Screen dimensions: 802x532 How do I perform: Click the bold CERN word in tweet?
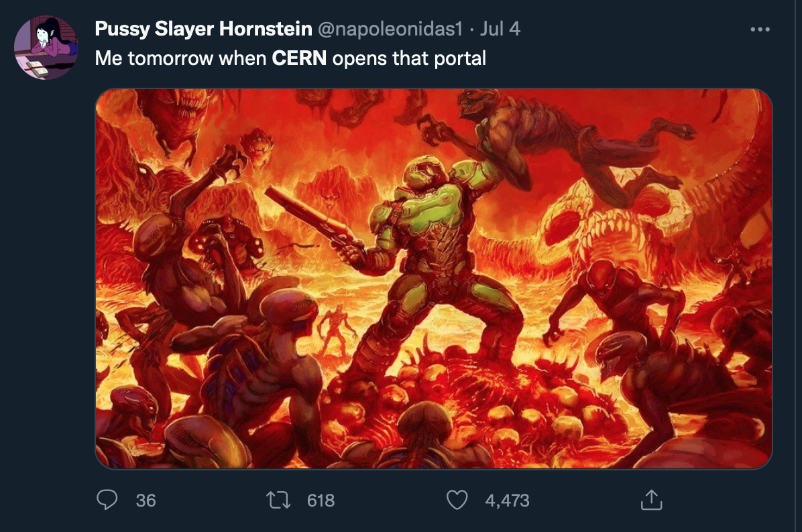[299, 58]
